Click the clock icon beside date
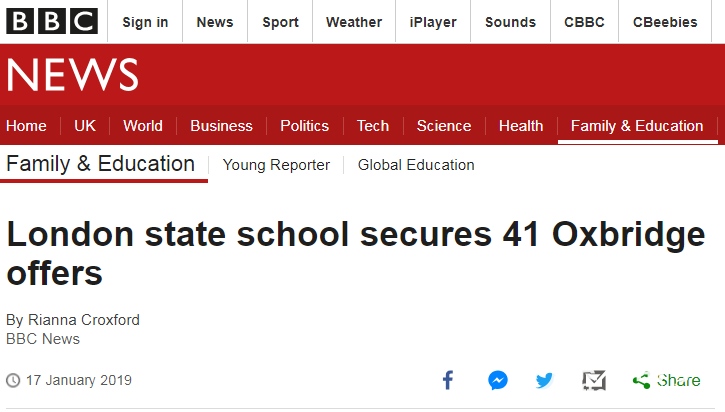Screen dimensions: 725x412 [13, 381]
